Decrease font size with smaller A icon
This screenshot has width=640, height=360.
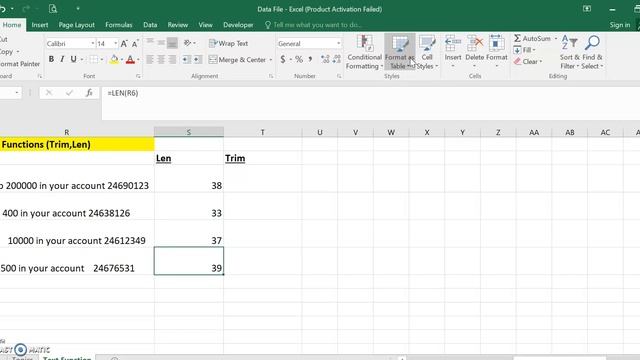(x=135, y=43)
